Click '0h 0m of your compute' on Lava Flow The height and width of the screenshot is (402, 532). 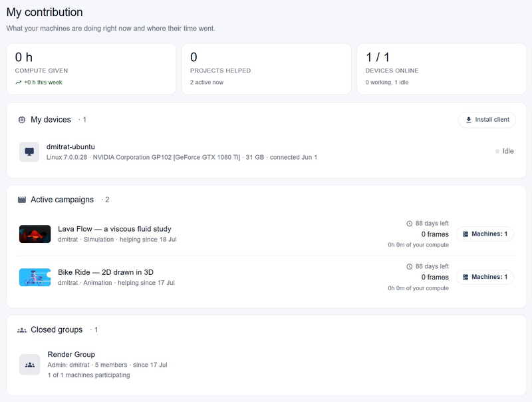click(x=418, y=245)
